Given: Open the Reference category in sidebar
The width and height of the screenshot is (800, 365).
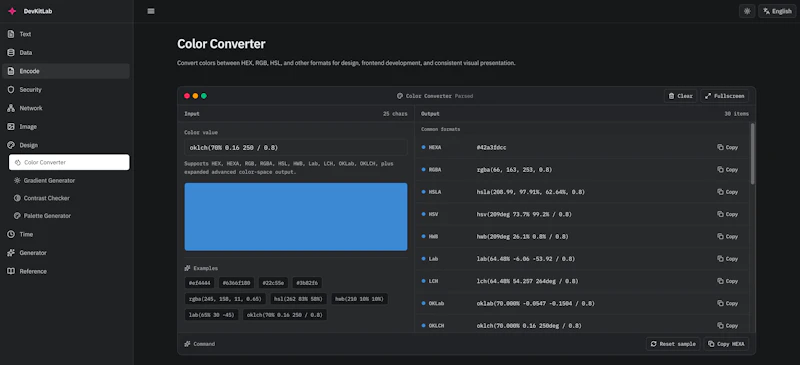Looking at the screenshot, I should click(66, 271).
